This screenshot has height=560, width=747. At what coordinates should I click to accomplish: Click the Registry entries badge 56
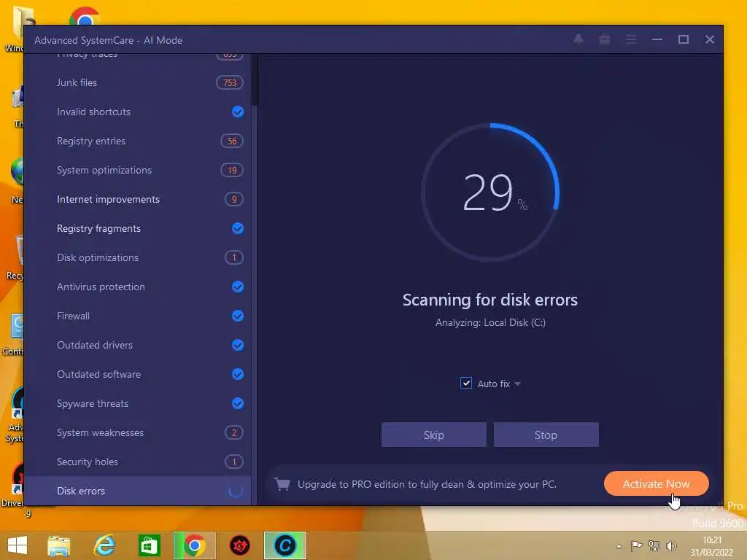pos(232,141)
